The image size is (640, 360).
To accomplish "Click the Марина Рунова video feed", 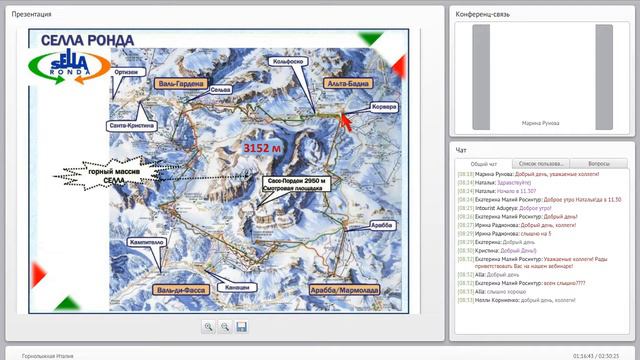I will pos(542,77).
